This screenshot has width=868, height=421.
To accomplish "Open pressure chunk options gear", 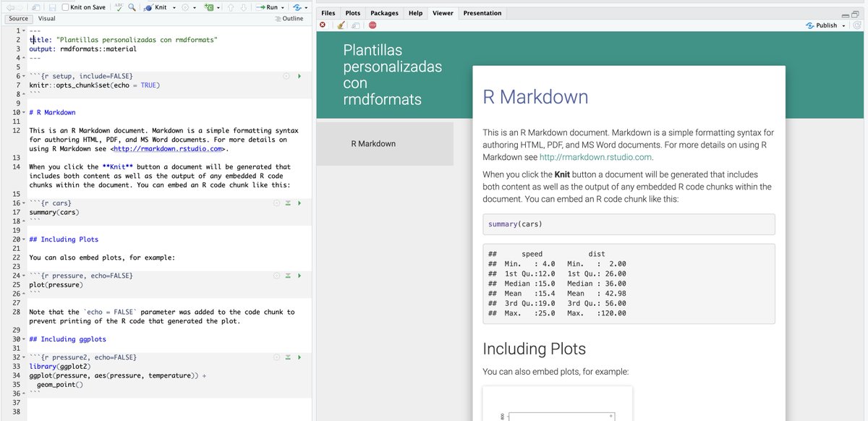I will point(276,276).
